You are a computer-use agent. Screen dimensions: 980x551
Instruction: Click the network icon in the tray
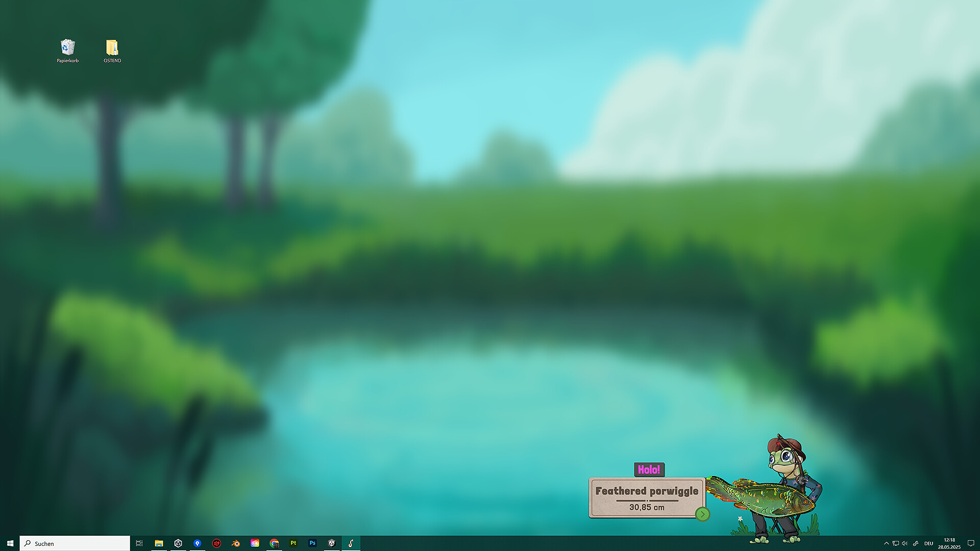coord(895,543)
